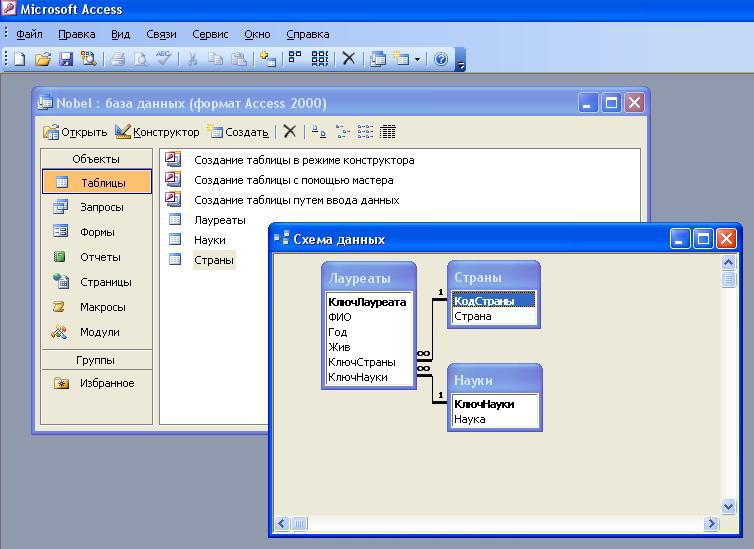Select 'Создание таблицы с помощью мастера'
The height and width of the screenshot is (549, 754).
click(x=293, y=180)
